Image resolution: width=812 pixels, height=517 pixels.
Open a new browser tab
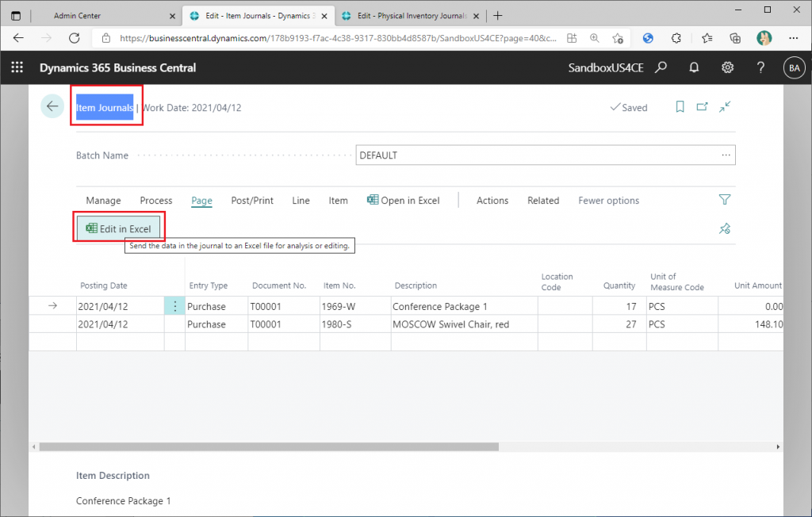click(x=498, y=16)
